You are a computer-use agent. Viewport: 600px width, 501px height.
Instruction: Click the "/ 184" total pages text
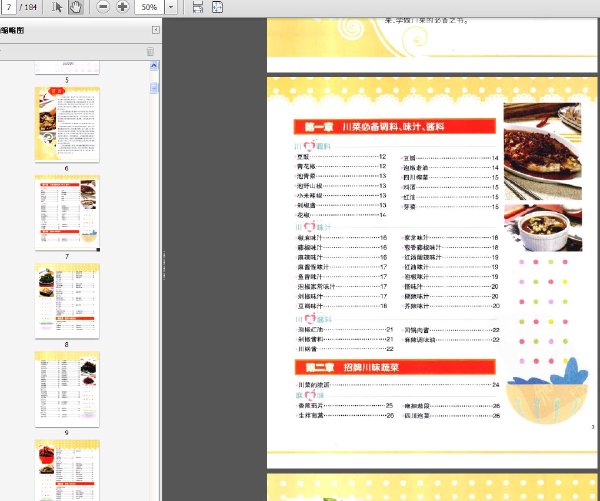28,7
